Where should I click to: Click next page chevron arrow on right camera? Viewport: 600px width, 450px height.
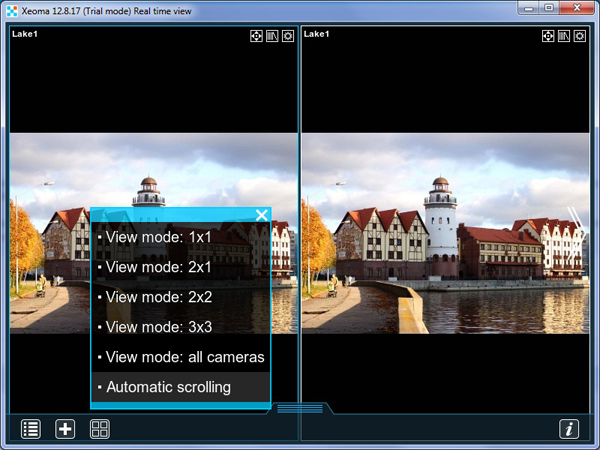[x=576, y=233]
